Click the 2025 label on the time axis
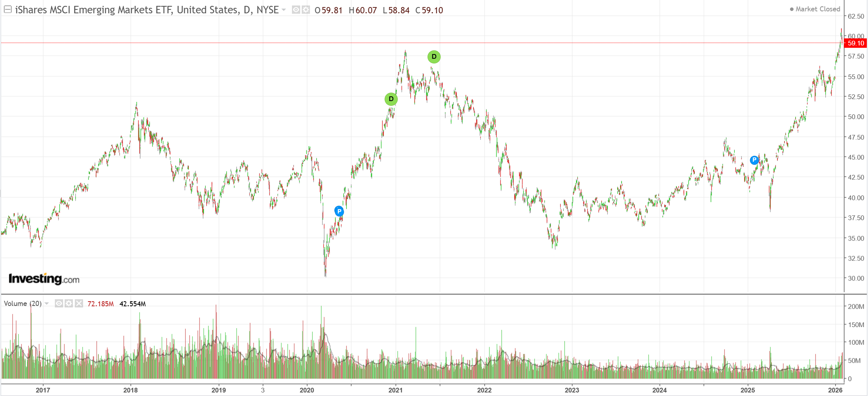The width and height of the screenshot is (868, 396). click(x=748, y=390)
